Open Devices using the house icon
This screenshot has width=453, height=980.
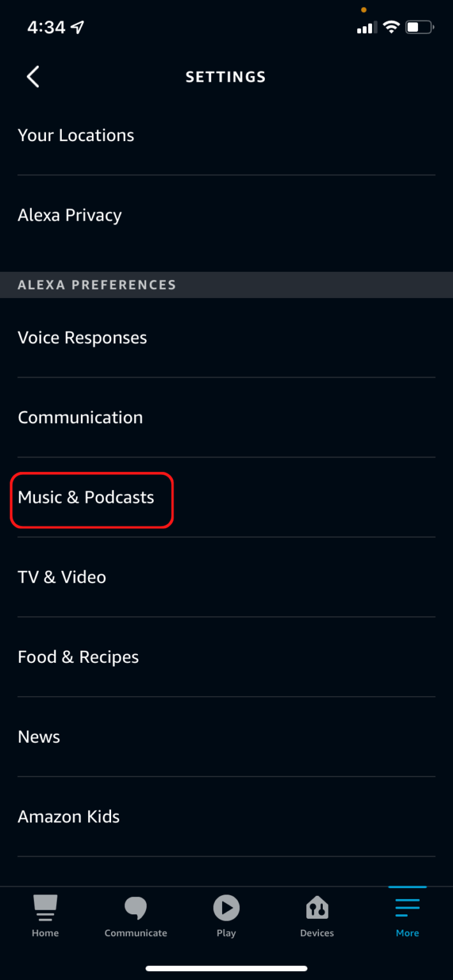(x=316, y=907)
